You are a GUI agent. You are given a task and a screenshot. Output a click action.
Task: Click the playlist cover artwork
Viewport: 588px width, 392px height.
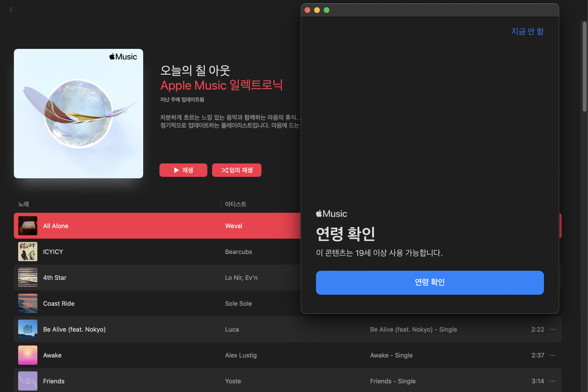click(x=79, y=114)
